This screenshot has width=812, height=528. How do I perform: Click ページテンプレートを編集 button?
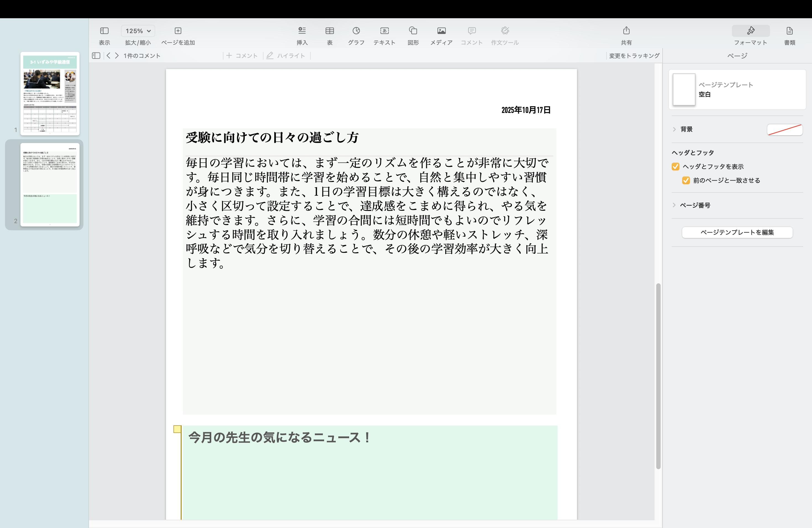pyautogui.click(x=737, y=232)
